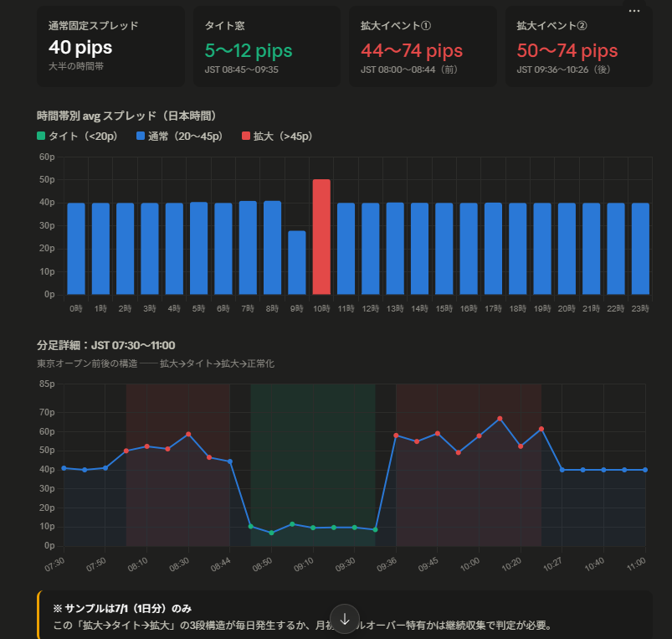This screenshot has width=672, height=639.
Task: Click the 分足詳細：JST 07:30〜11:00 heading
Action: pos(105,345)
